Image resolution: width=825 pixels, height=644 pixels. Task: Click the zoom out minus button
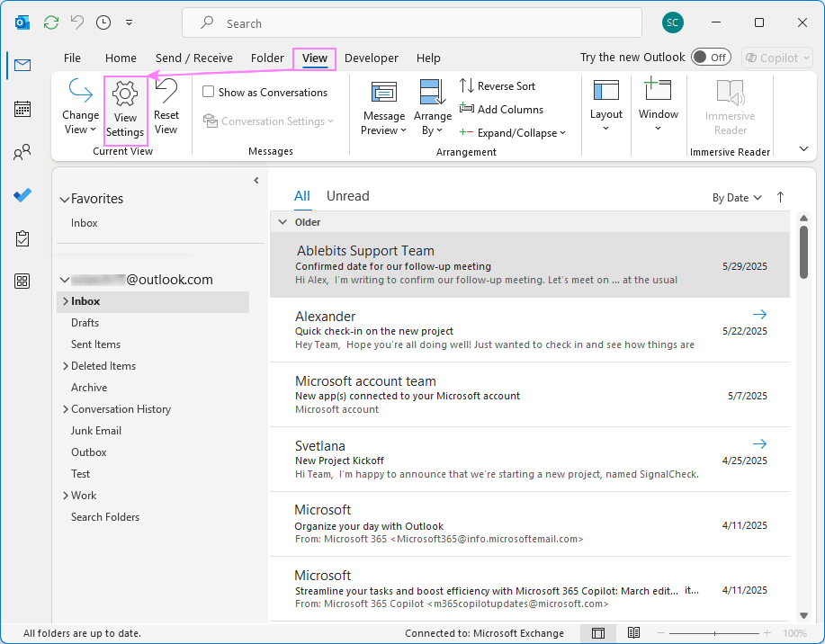tap(661, 633)
